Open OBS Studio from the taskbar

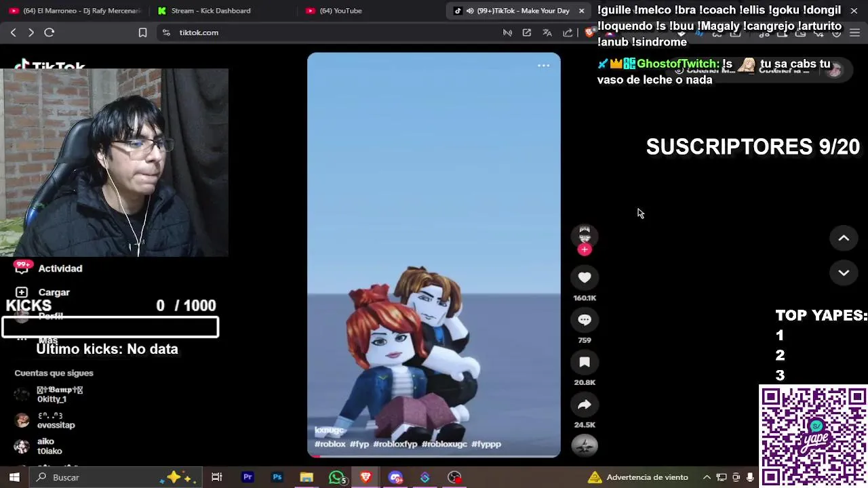[x=454, y=477]
